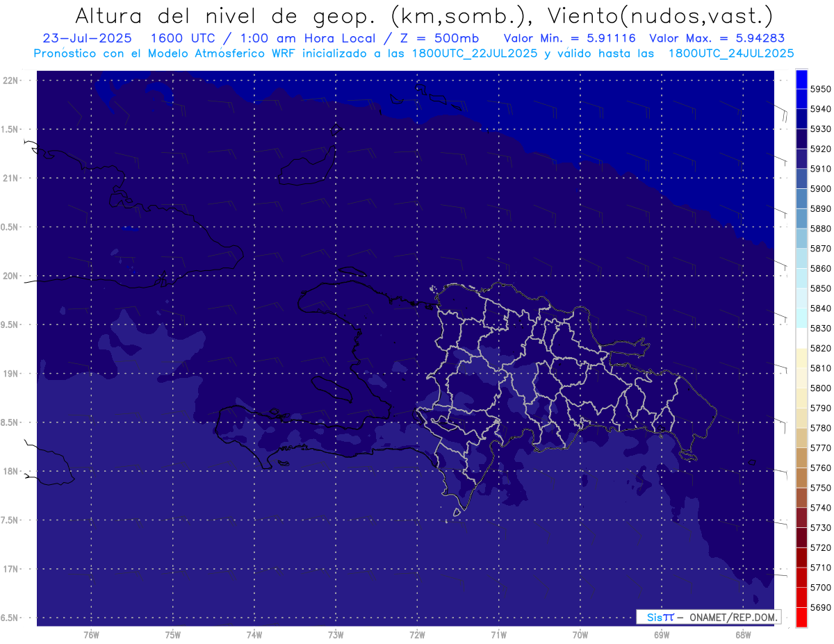This screenshot has height=644, width=834.
Task: Click the legend value '5690'
Action: click(x=821, y=607)
